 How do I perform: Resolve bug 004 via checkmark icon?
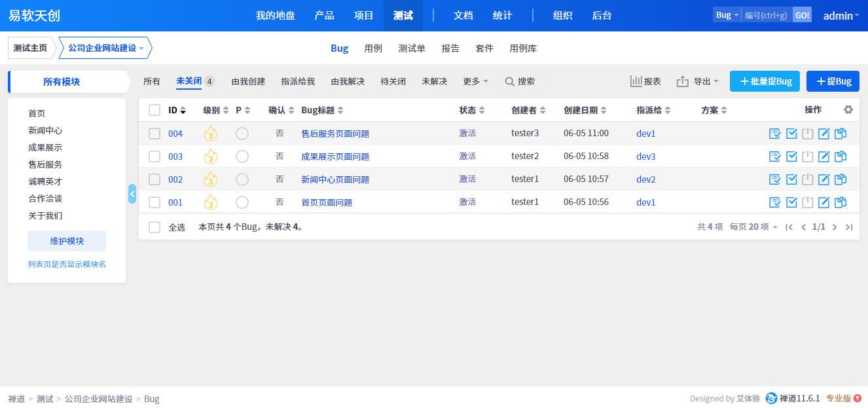pyautogui.click(x=791, y=134)
